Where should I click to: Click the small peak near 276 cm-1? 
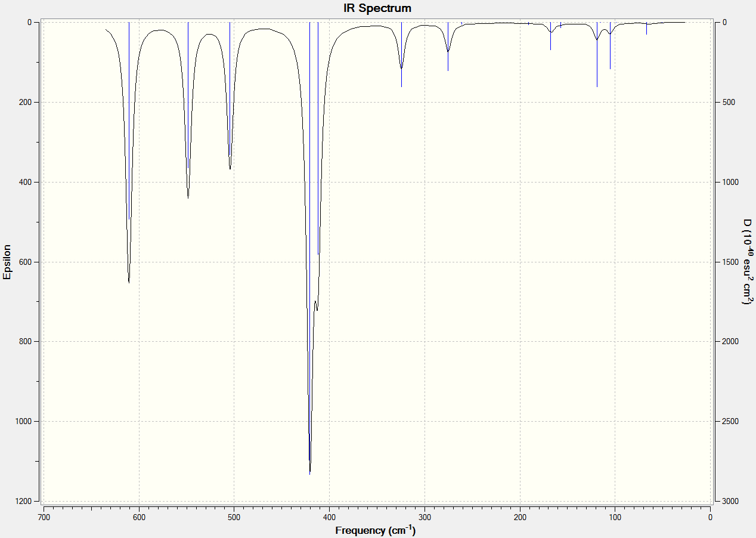(x=448, y=51)
